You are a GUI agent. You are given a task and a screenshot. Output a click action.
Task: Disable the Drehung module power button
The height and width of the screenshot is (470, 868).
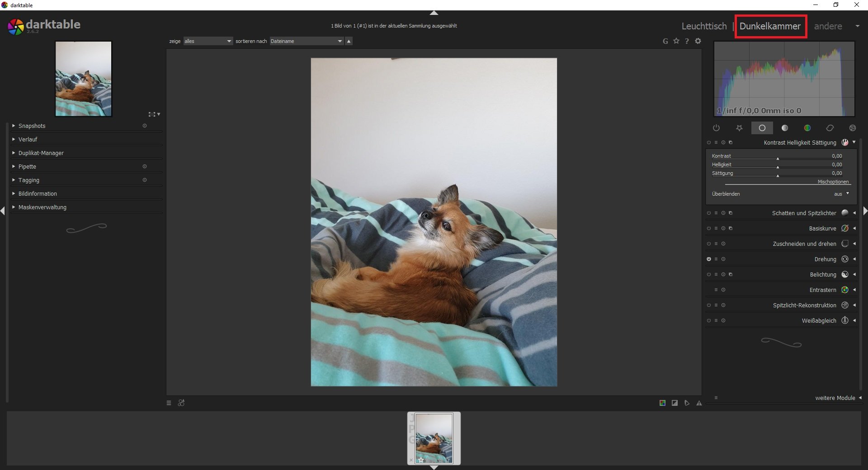tap(709, 259)
